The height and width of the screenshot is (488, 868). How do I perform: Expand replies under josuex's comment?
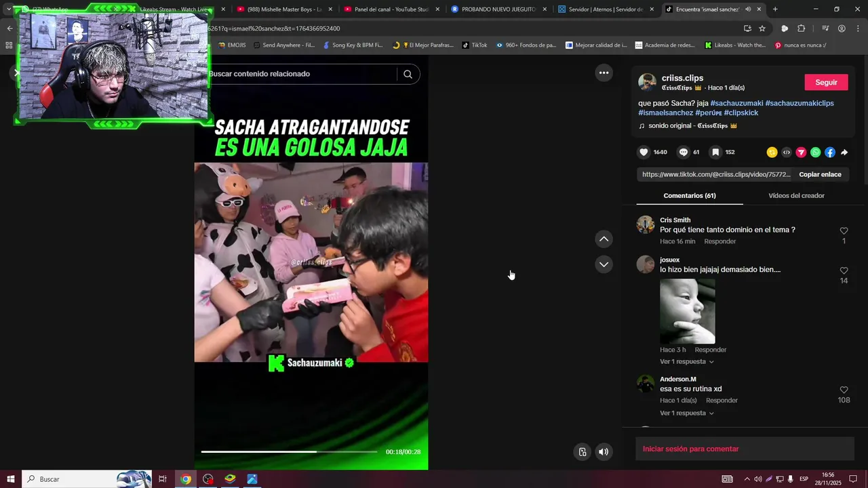click(x=687, y=361)
